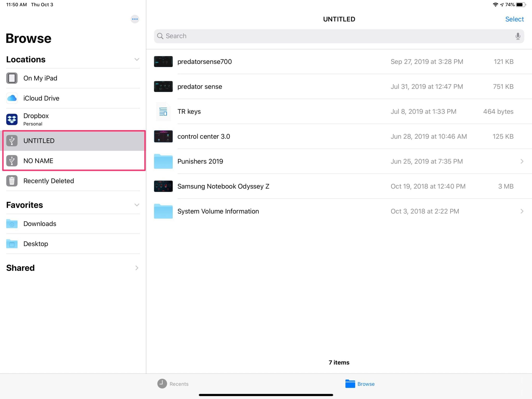Open the On My iPad device icon
The width and height of the screenshot is (532, 399).
12,78
